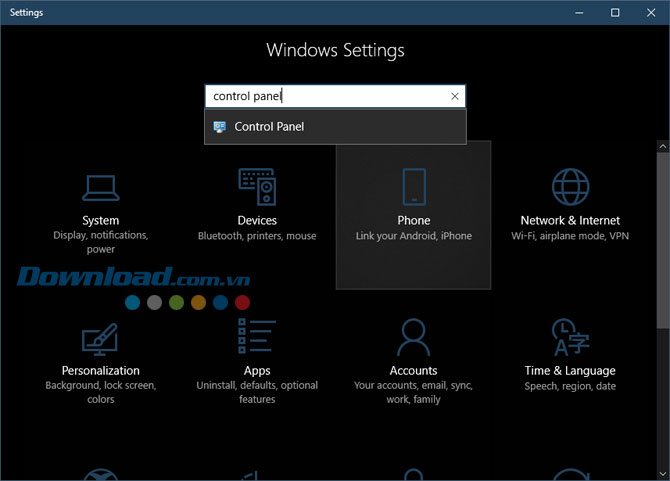Click the Personalization label text
Viewport: 670px width, 481px height.
[100, 371]
